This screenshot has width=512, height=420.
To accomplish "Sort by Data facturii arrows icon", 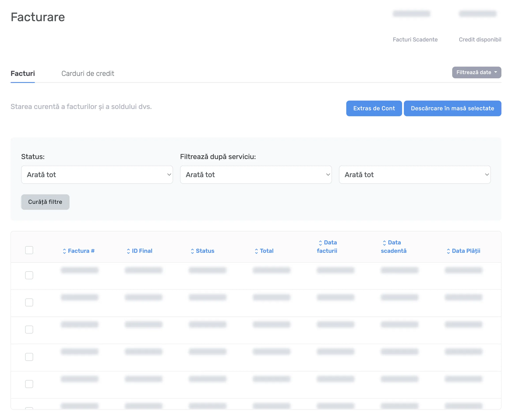I will [320, 243].
